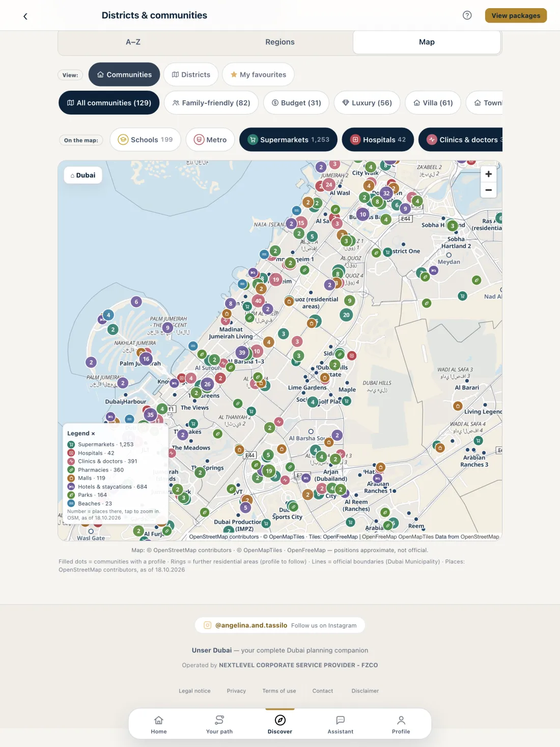The image size is (560, 747).
Task: Filter by Luxury (56)
Action: click(x=367, y=103)
